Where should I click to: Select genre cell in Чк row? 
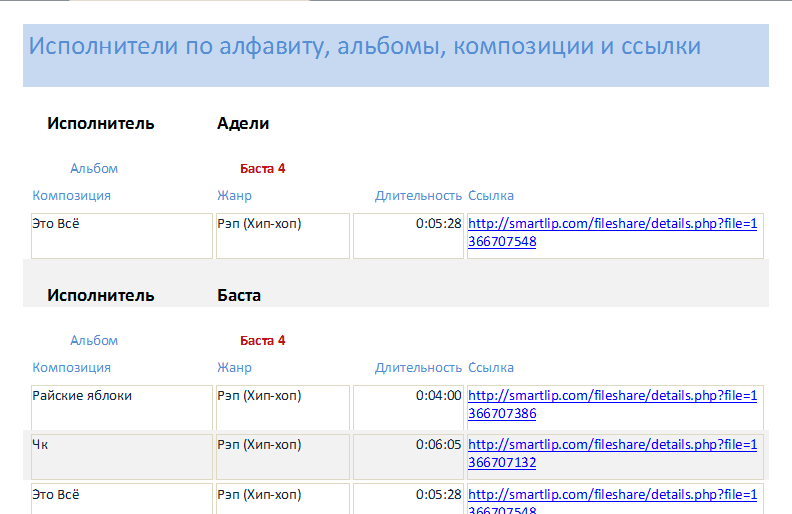tap(283, 457)
